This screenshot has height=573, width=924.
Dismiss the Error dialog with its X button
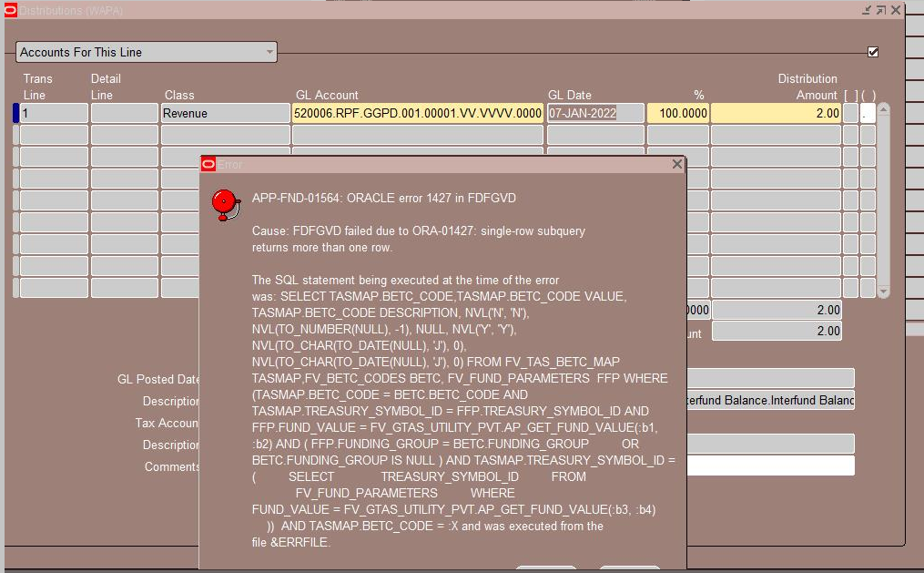676,165
